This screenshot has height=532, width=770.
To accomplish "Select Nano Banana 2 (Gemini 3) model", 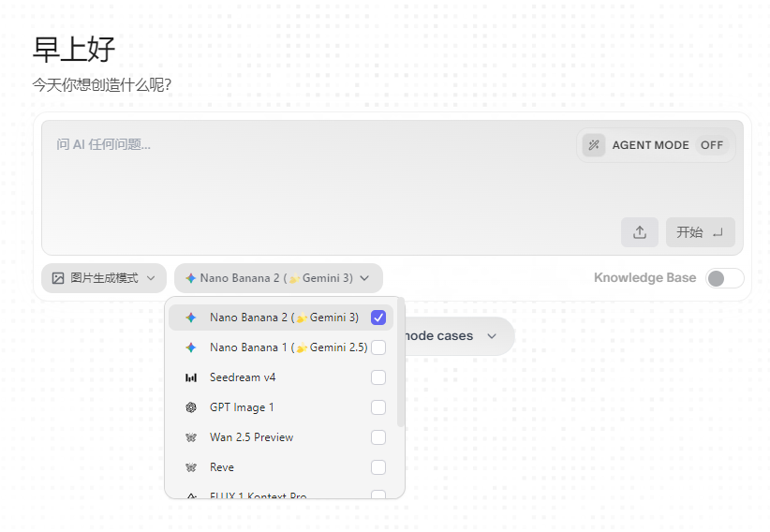I will (281, 318).
